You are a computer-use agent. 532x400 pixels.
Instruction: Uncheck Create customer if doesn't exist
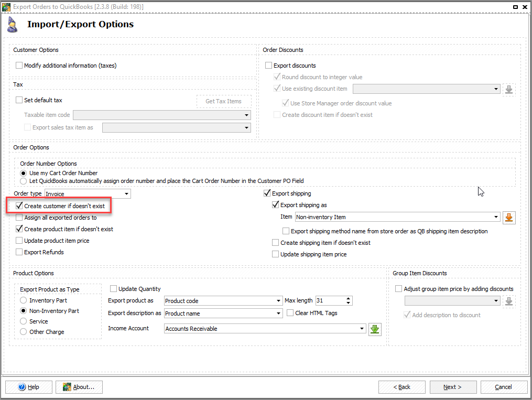pyautogui.click(x=19, y=206)
